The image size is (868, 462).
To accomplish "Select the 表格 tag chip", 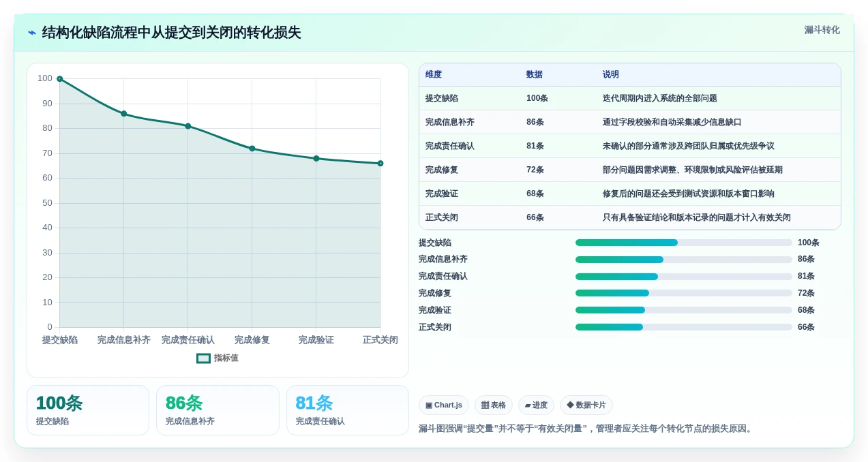I will coord(494,405).
